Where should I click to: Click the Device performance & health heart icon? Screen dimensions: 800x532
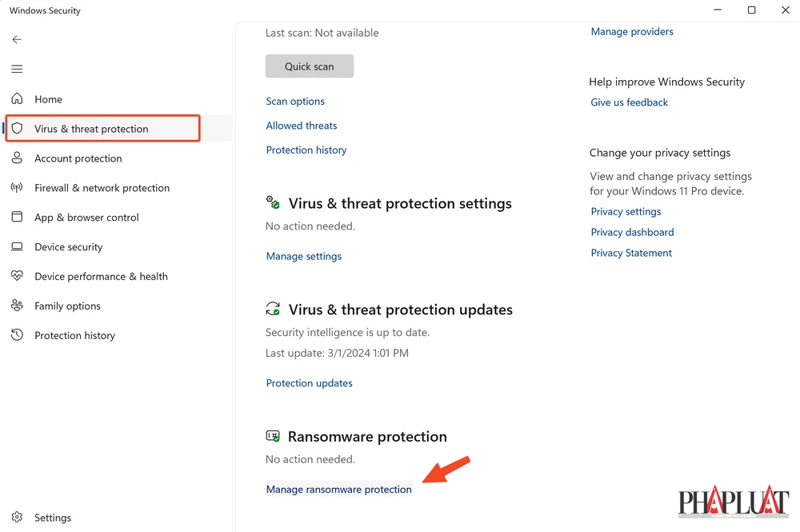coord(17,277)
